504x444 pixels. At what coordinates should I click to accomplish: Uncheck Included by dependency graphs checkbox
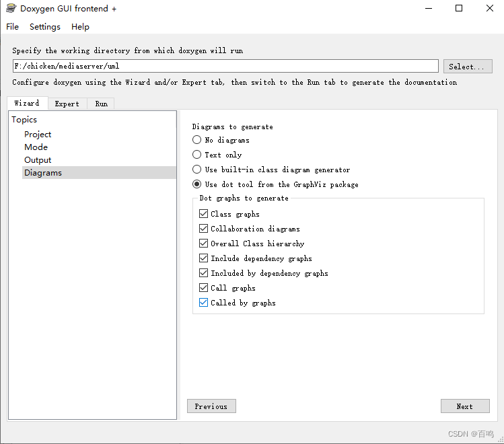[203, 272]
